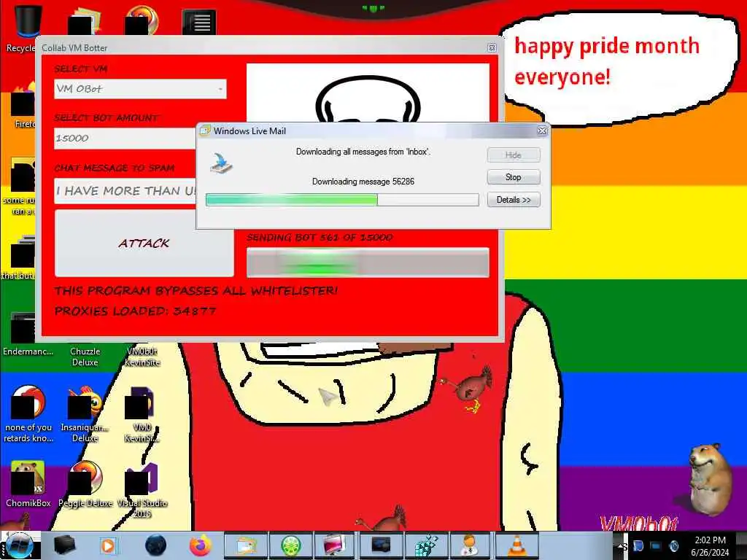This screenshot has height=560, width=747.
Task: Open the Insaniquarium Deluxe desktop shortcut
Action: point(85,413)
